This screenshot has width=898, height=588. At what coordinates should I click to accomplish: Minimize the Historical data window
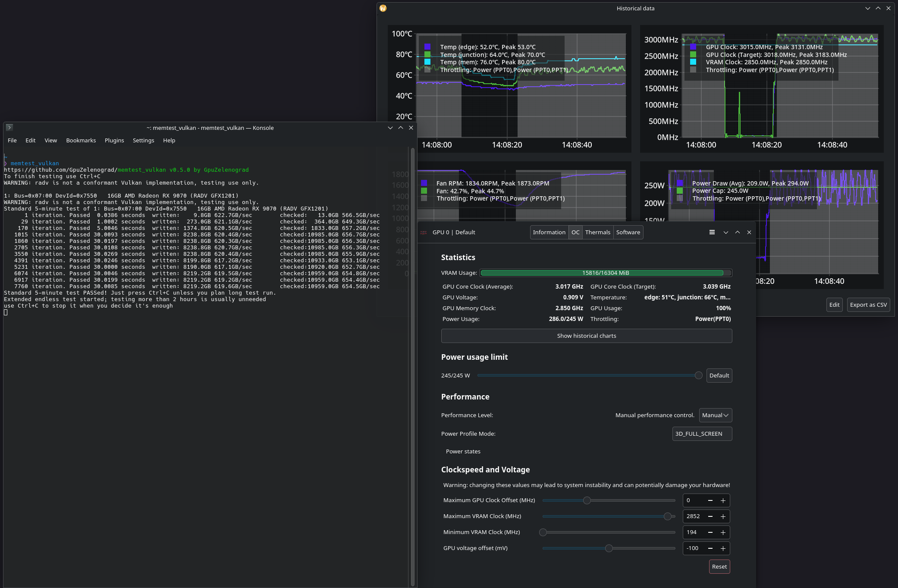click(868, 8)
